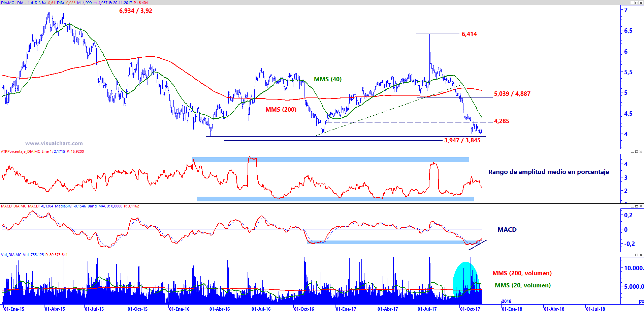
Task: Close the DIA.MC price chart pane
Action: tap(641, 3)
